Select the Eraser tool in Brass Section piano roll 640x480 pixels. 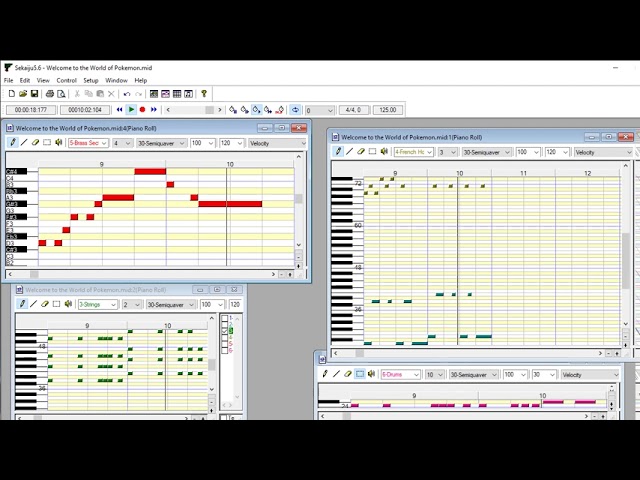coord(36,142)
